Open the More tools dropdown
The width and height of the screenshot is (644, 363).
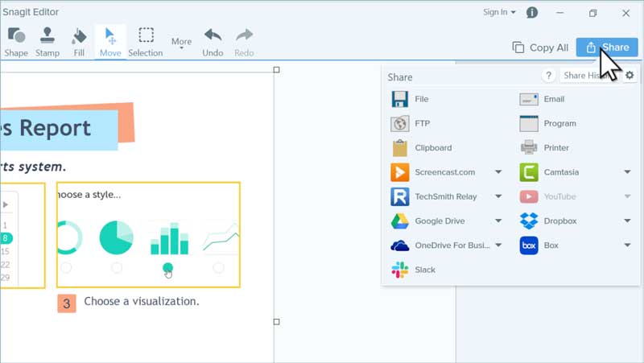(181, 43)
